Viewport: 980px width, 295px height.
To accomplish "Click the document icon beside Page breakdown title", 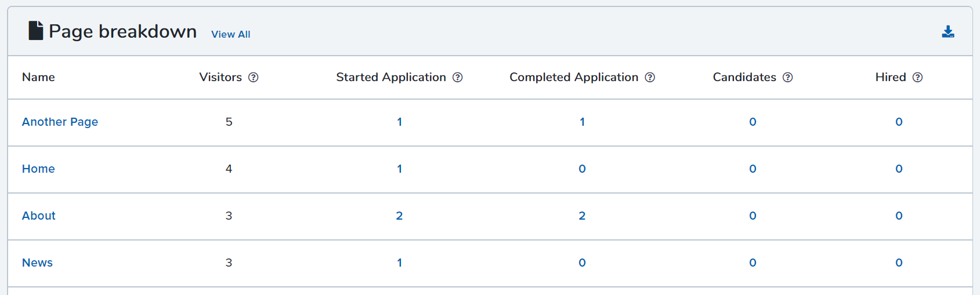I will [36, 31].
